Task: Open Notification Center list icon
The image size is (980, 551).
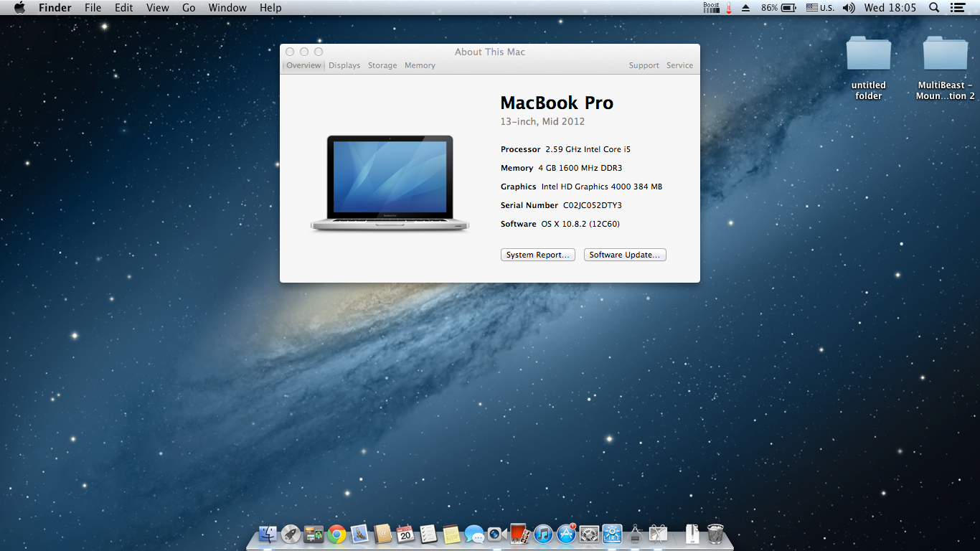Action: pos(957,8)
